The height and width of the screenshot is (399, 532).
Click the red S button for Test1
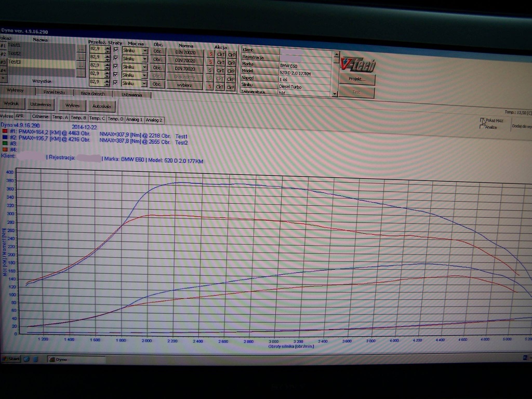point(210,53)
